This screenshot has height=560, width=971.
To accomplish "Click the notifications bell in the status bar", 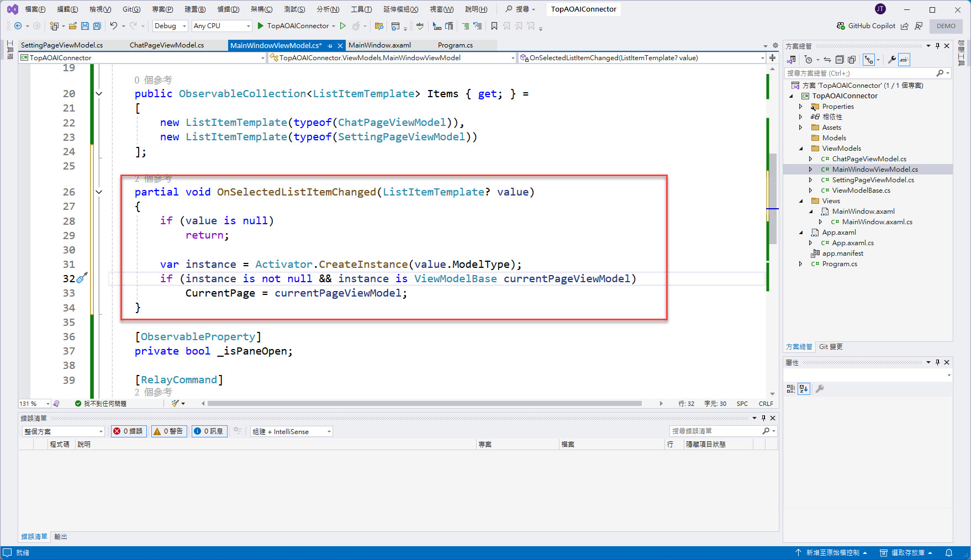I will (949, 553).
